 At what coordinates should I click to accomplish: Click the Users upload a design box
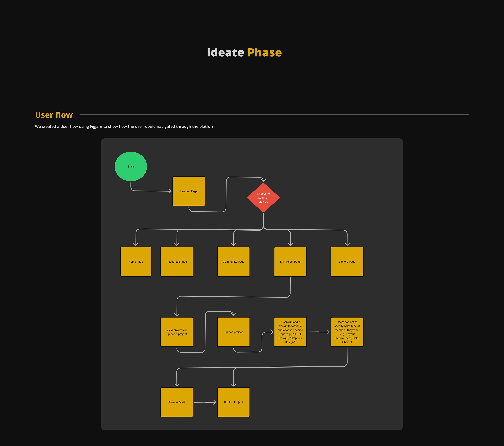tap(290, 332)
